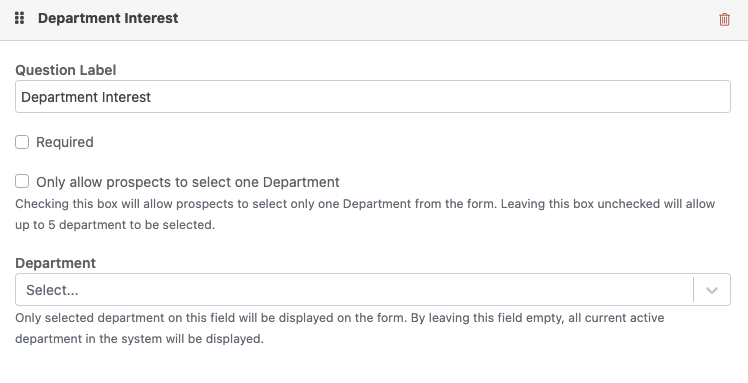Click the Only allow prospects label text
748x383 pixels.
pos(188,182)
